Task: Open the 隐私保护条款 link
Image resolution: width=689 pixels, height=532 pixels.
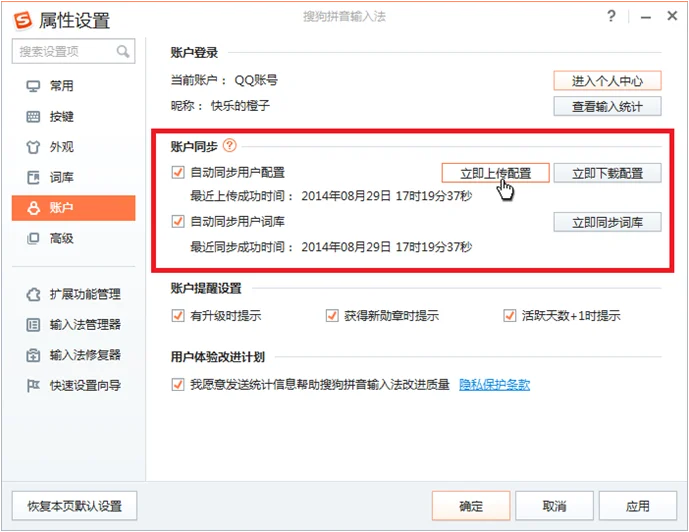Action: pyautogui.click(x=494, y=384)
